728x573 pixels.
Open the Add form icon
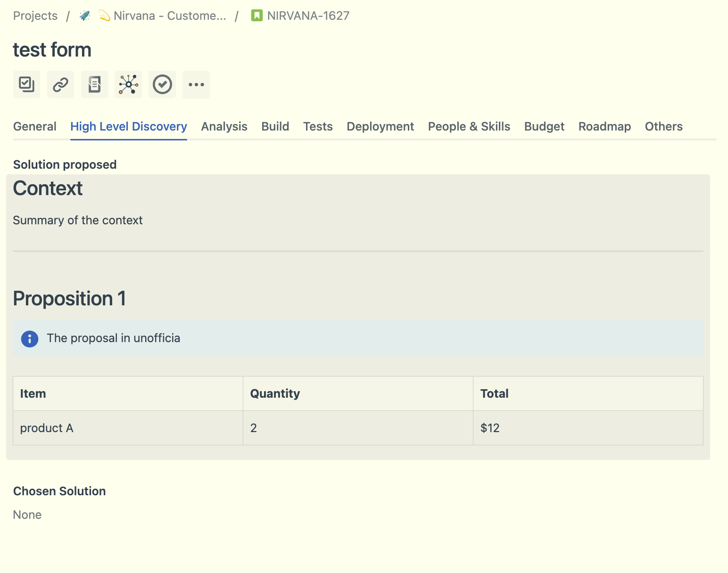click(x=94, y=84)
